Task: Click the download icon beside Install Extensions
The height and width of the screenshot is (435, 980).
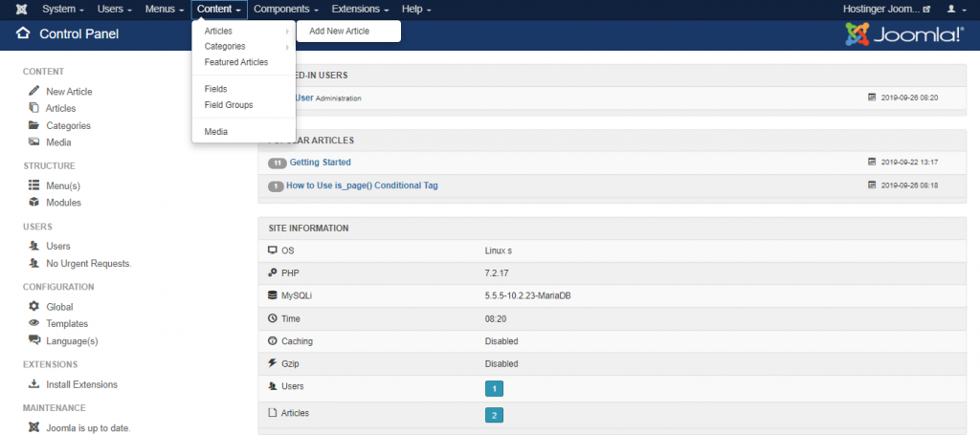Action: [x=33, y=384]
